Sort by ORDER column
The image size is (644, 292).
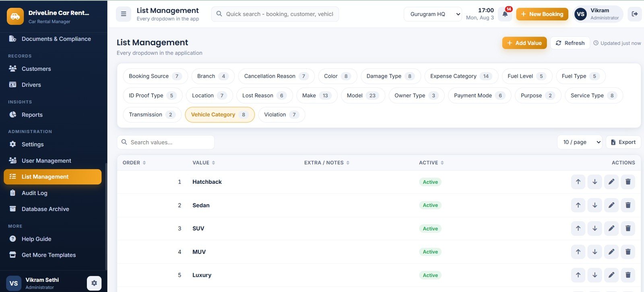pyautogui.click(x=134, y=163)
